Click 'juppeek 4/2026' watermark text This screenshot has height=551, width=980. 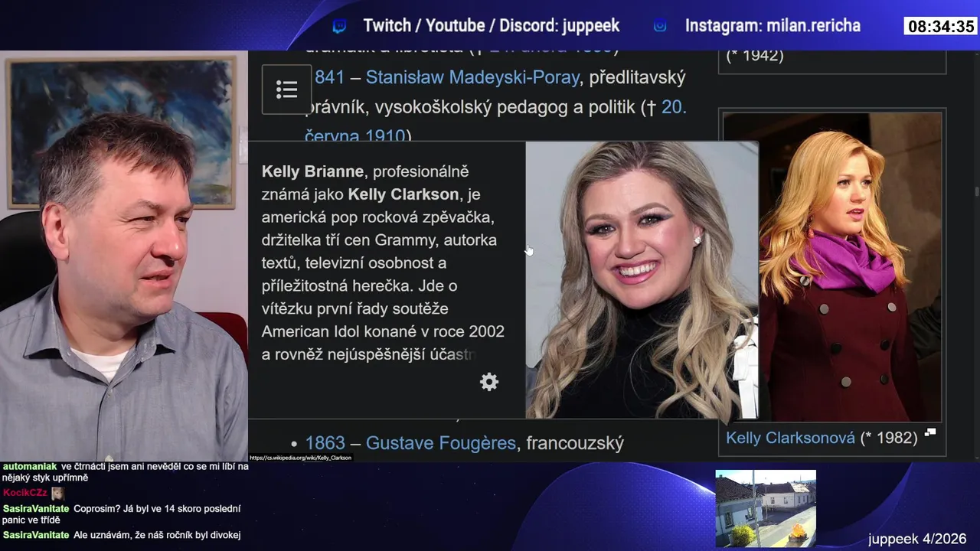pyautogui.click(x=917, y=539)
